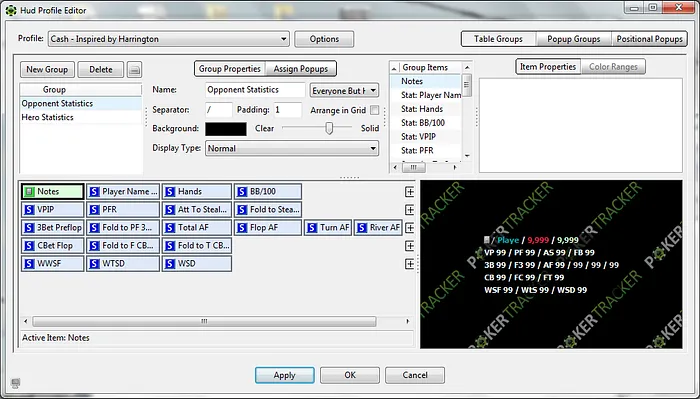Select the Hands stat S icon
700x399 pixels.
(170, 191)
